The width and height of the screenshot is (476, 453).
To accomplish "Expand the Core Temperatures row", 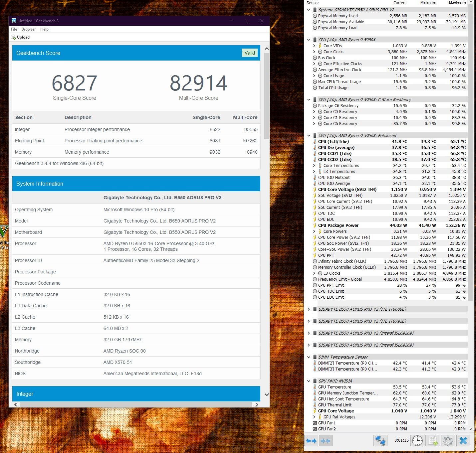I will pos(314,165).
